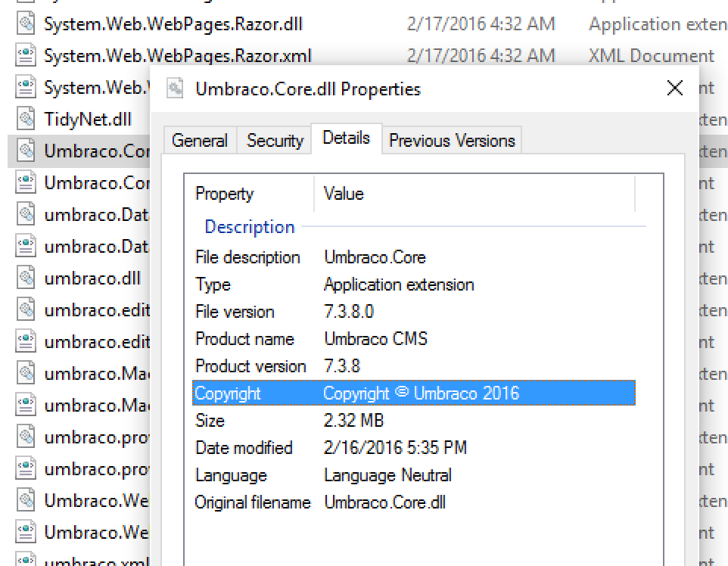Click the TidyNet.dll file icon
Image resolution: width=728 pixels, height=566 pixels.
coord(26,119)
